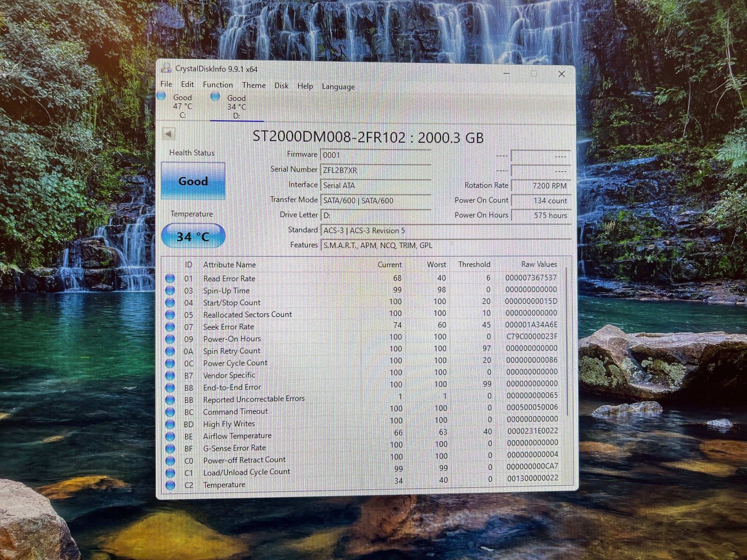Select the Reported Uncorrectable Errors attribute name
The width and height of the screenshot is (747, 560).
pyautogui.click(x=253, y=399)
